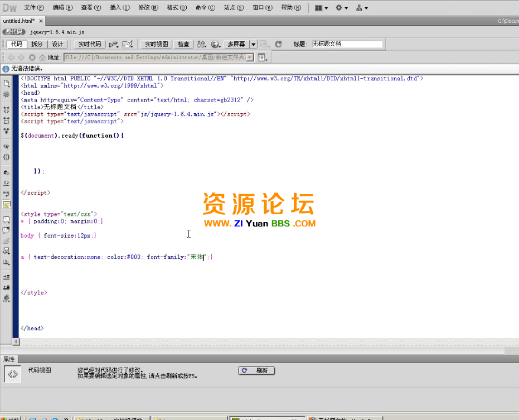This screenshot has height=420, width=519.
Task: Toggle line numbers icon
Action: (x=6, y=172)
